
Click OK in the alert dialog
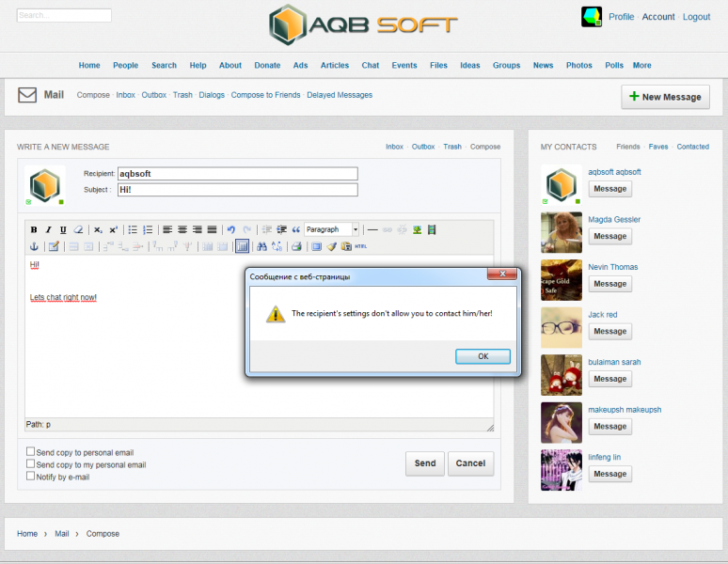click(x=483, y=356)
